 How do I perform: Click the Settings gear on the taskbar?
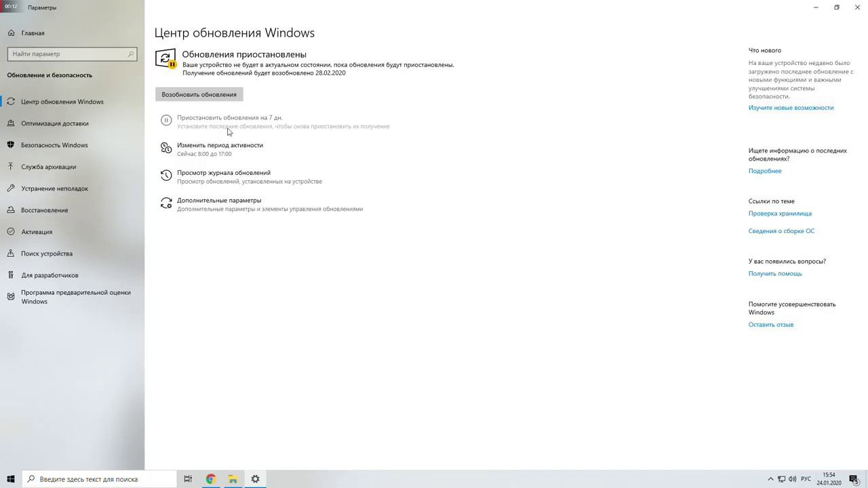click(255, 479)
